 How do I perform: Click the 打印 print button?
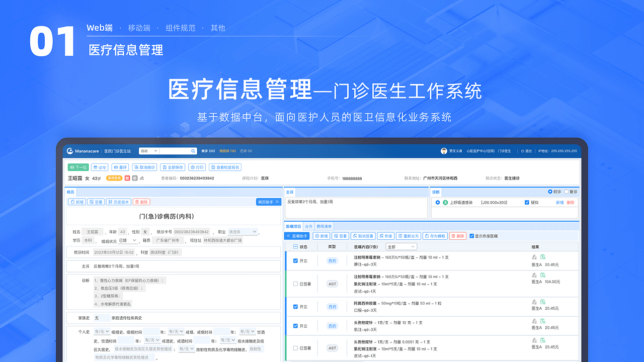pos(197,167)
